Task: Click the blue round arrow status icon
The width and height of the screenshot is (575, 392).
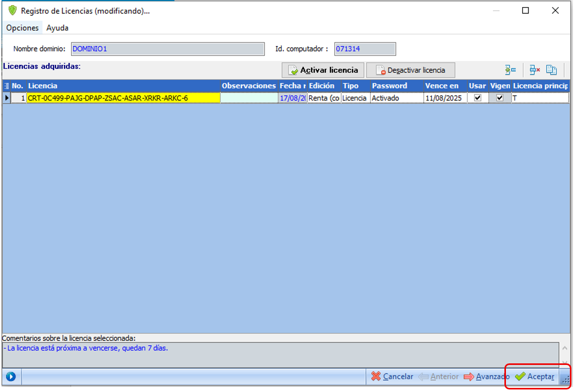Action: click(11, 377)
